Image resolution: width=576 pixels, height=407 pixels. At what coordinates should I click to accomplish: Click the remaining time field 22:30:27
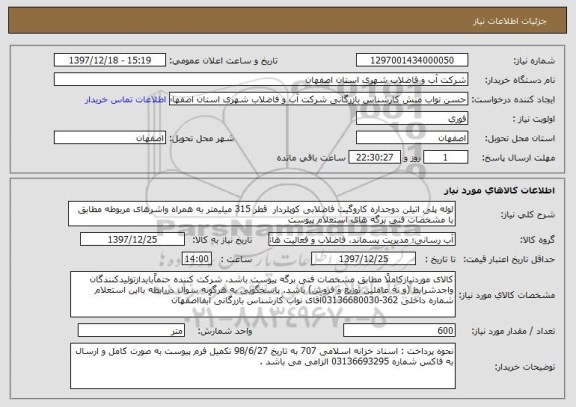[374, 158]
